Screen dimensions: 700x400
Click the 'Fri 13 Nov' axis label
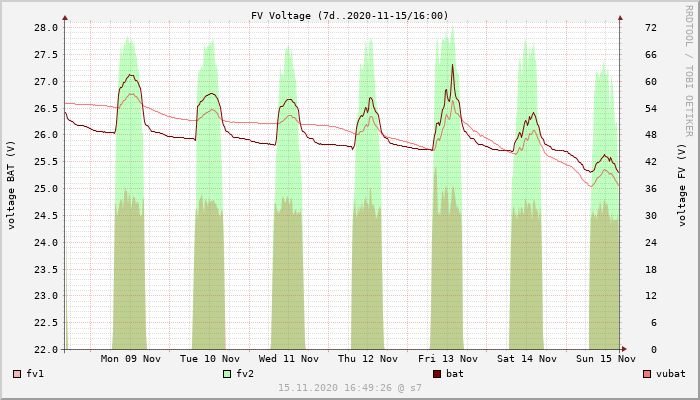tap(448, 359)
